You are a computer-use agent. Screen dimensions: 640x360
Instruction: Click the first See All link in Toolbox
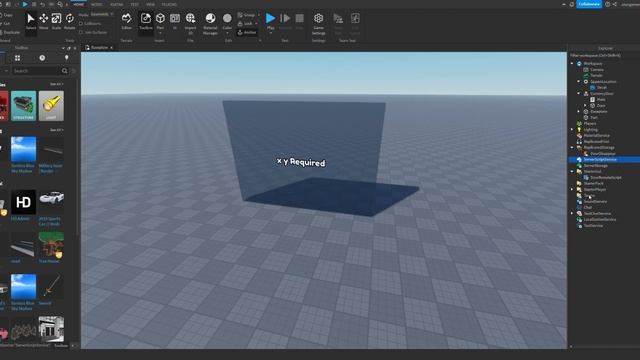56,84
